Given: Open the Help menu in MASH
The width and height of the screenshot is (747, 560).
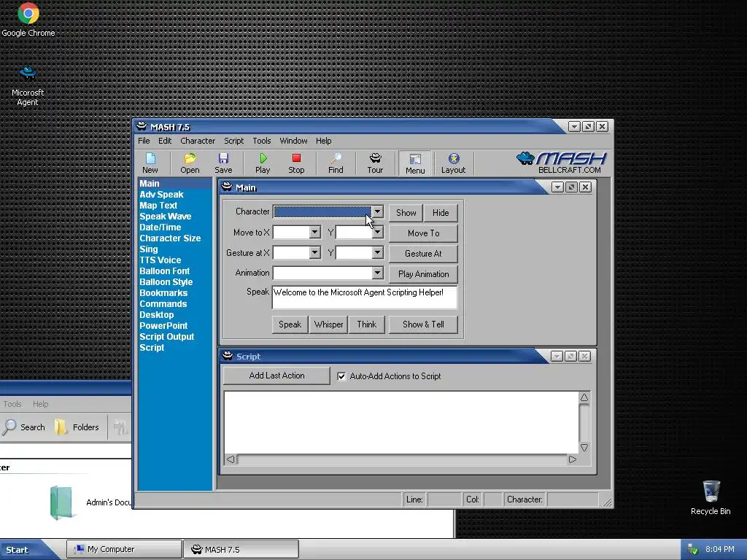Looking at the screenshot, I should point(323,141).
